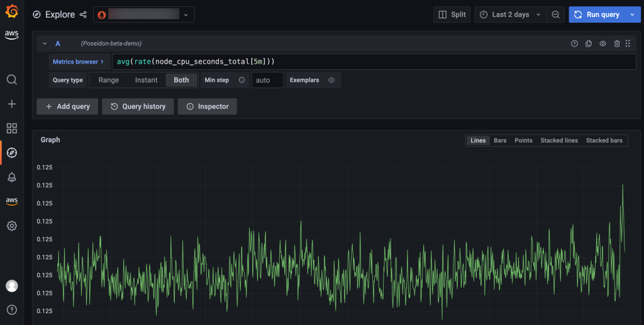Click the zoom out time range icon
This screenshot has width=644, height=325.
point(555,14)
